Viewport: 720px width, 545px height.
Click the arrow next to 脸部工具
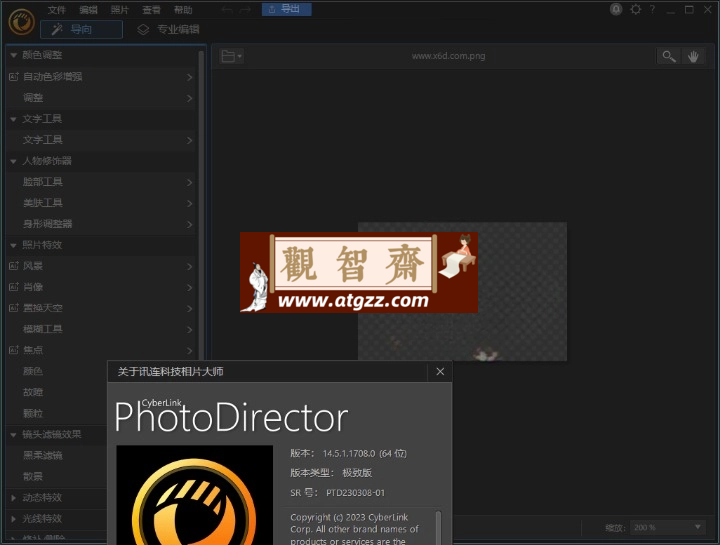190,183
